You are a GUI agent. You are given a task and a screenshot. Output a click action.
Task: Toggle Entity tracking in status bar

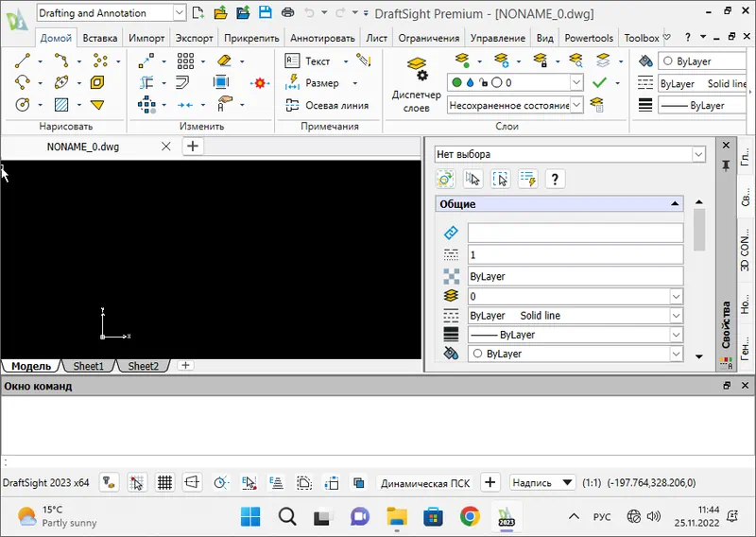click(277, 482)
